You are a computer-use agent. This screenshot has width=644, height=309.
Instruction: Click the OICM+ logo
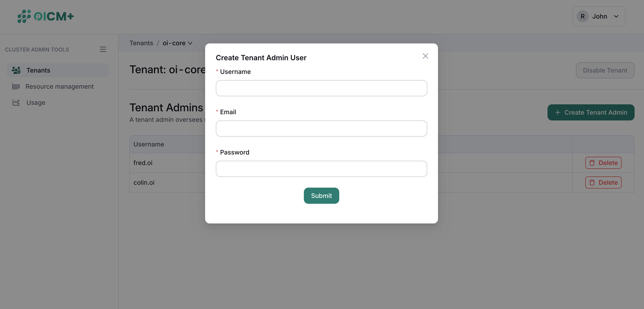tap(45, 16)
